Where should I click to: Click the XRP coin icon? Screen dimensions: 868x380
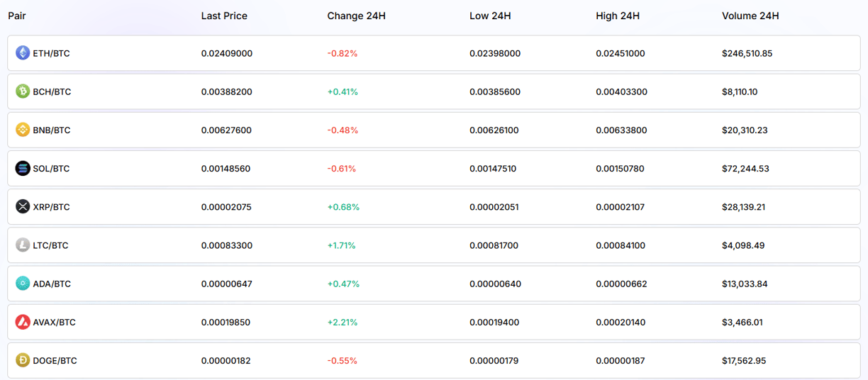(x=23, y=206)
